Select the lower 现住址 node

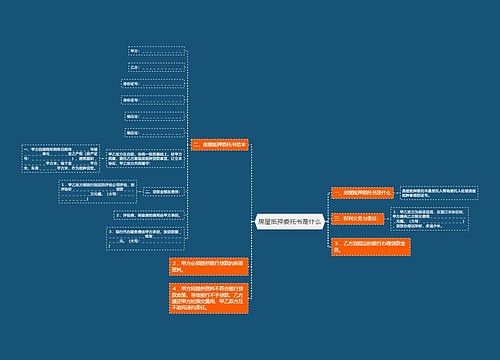(155, 133)
